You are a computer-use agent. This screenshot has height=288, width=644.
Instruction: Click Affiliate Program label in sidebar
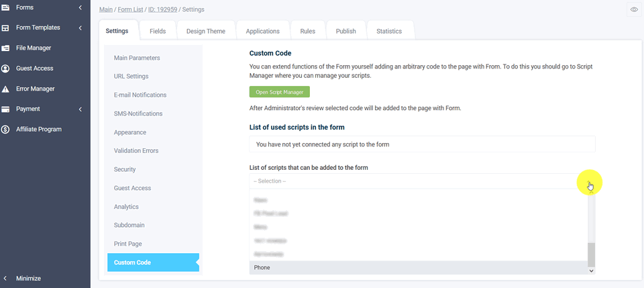(39, 130)
